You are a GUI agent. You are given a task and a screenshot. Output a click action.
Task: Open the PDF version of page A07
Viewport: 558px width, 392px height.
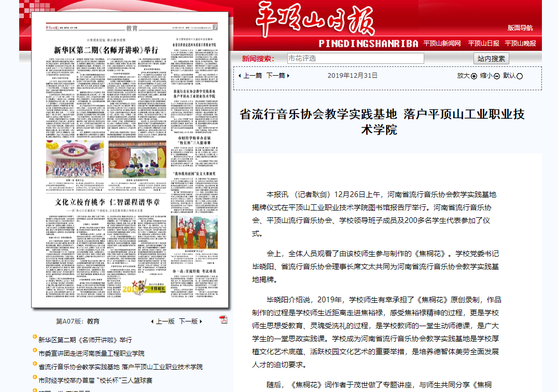(224, 319)
